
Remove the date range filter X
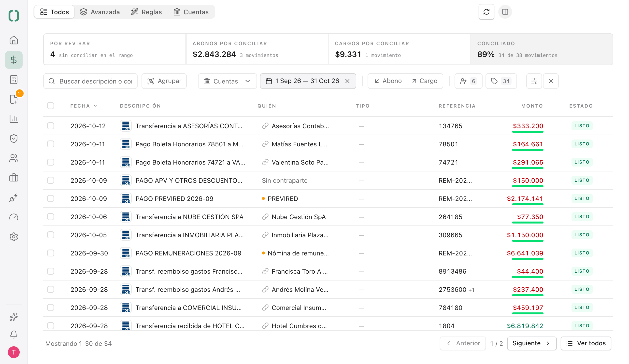pyautogui.click(x=347, y=81)
